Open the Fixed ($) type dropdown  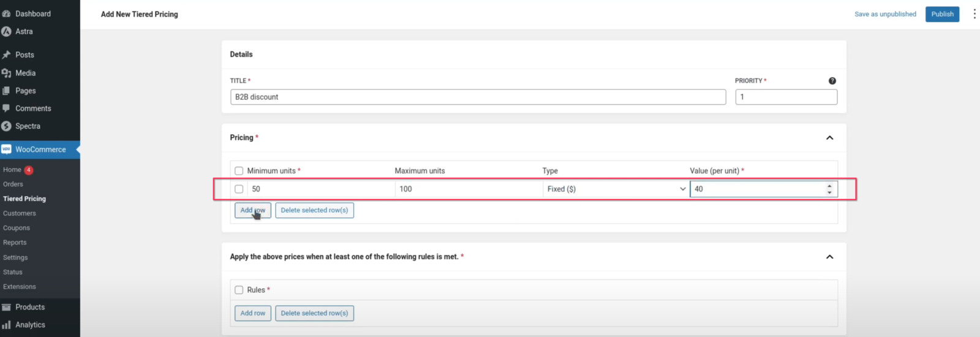point(616,189)
